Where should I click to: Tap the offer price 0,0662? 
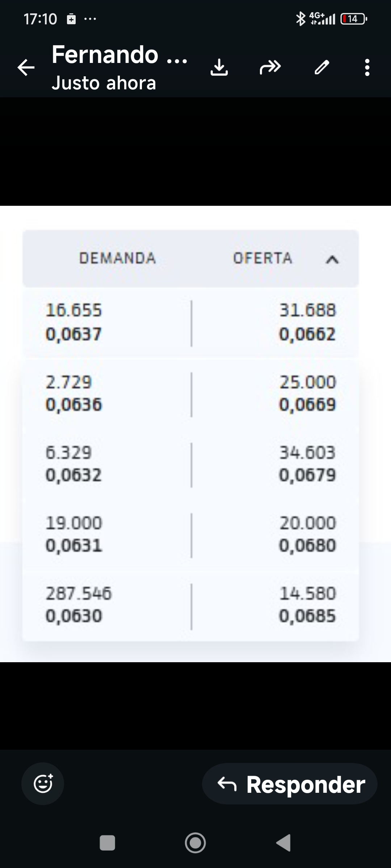pos(307,334)
